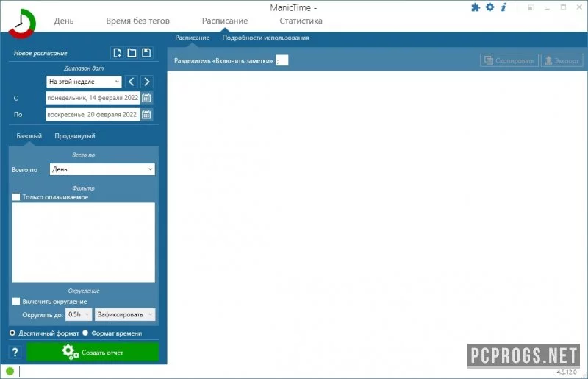Open the info icon in title bar

coord(503,7)
